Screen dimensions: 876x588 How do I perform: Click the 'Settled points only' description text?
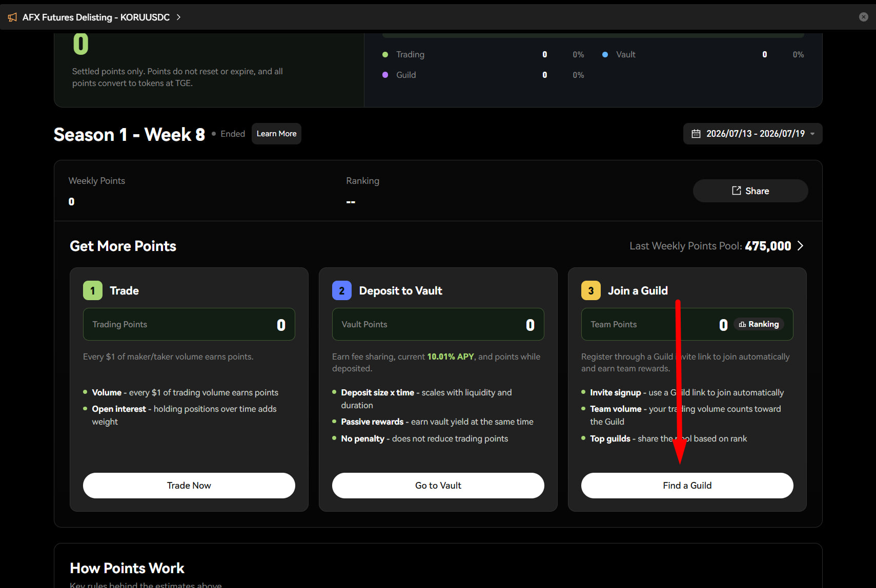[177, 77]
